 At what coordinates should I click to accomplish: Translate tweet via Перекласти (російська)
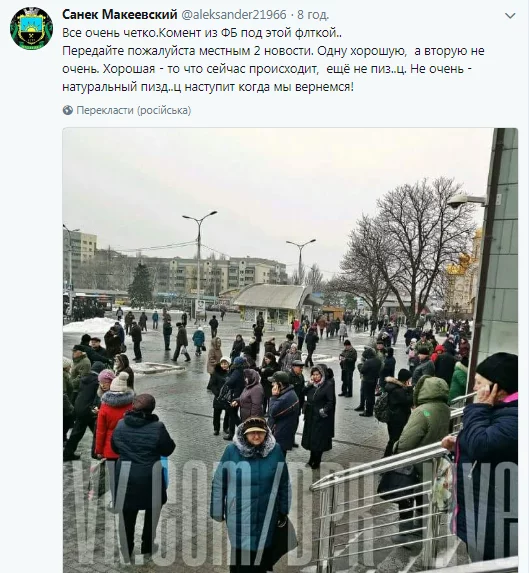pos(134,110)
